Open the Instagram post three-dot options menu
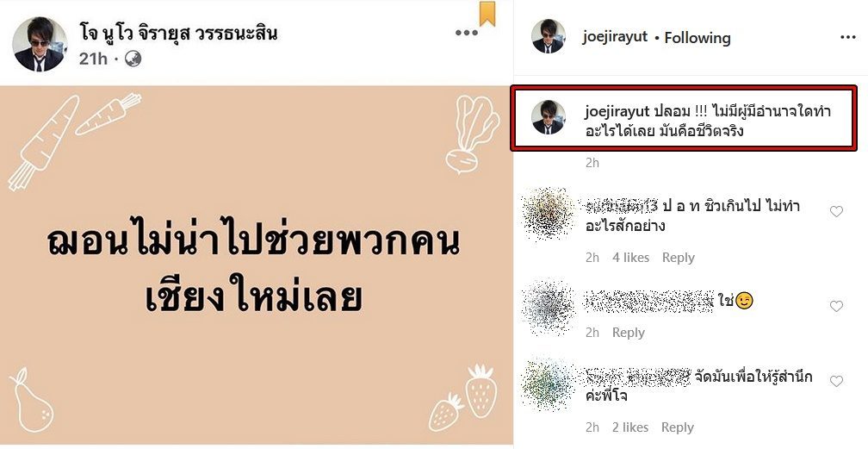 point(847,37)
